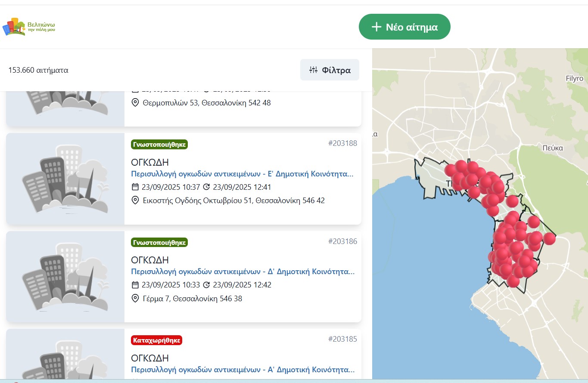588x383 pixels.
Task: Select the city thumbnail of request #203188
Action: click(x=65, y=179)
